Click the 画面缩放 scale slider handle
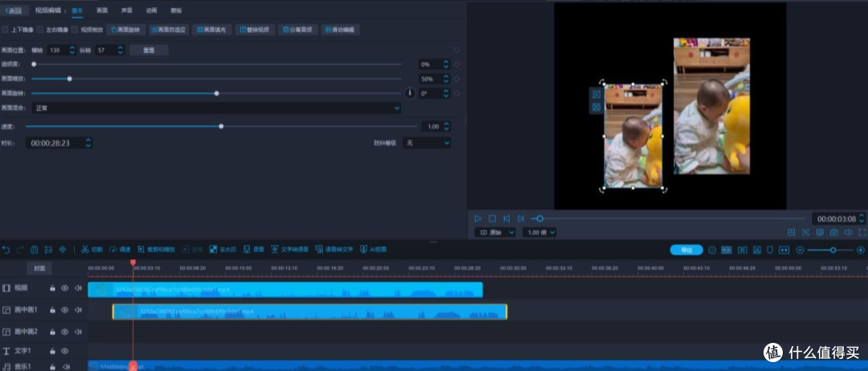The height and width of the screenshot is (371, 868). 69,79
